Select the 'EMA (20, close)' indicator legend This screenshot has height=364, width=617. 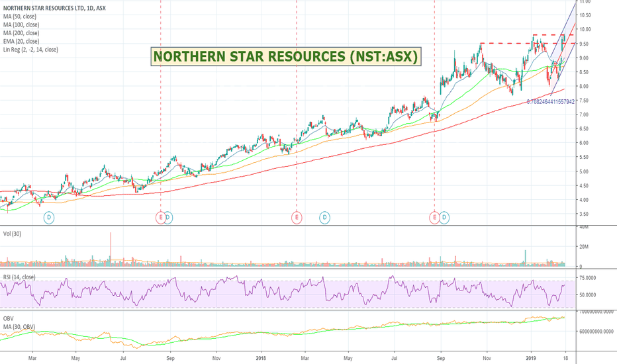click(x=21, y=41)
